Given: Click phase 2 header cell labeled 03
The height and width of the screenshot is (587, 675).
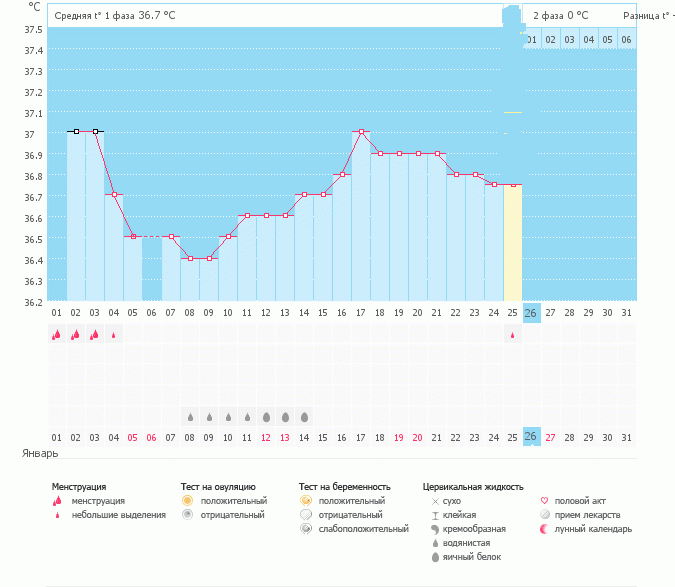Looking at the screenshot, I should click(x=569, y=39).
